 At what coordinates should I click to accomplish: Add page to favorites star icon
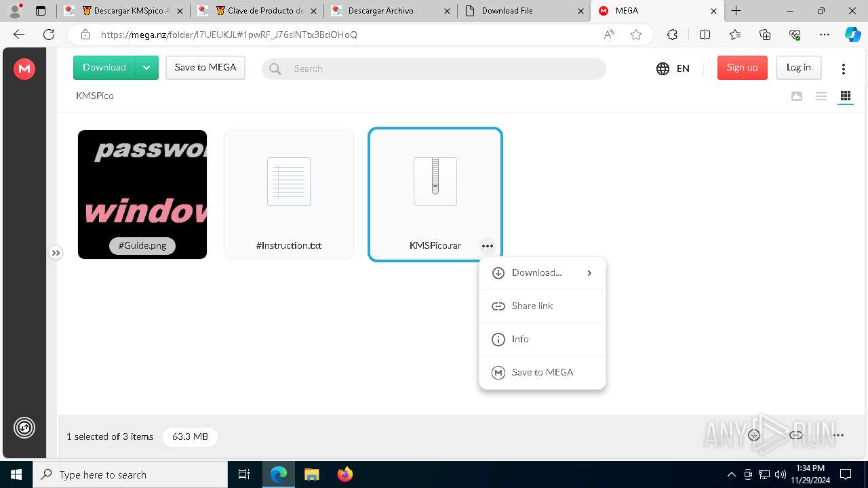(x=636, y=35)
